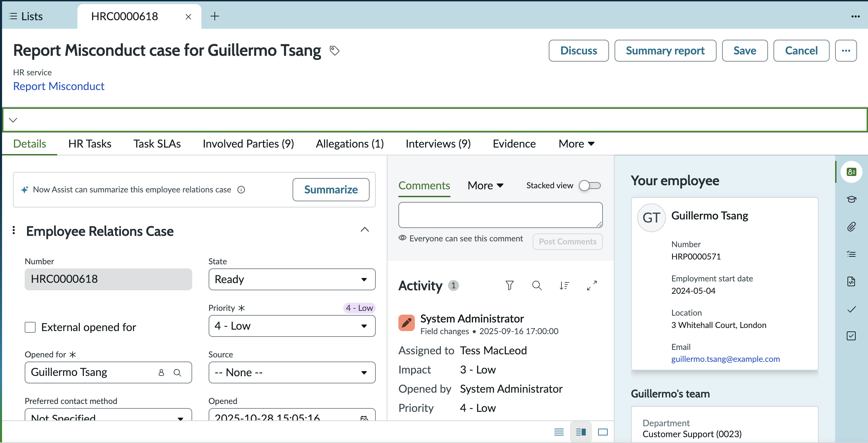Open the Employee Relations Case section options
Screen dimensions: 868x443
pyautogui.click(x=14, y=230)
